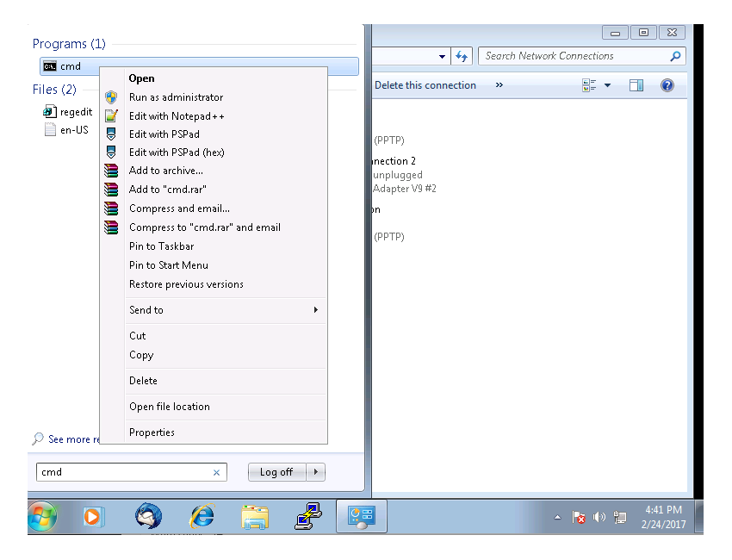The height and width of the screenshot is (560, 732).
Task: Click the Programs (1) heading
Action: (69, 44)
